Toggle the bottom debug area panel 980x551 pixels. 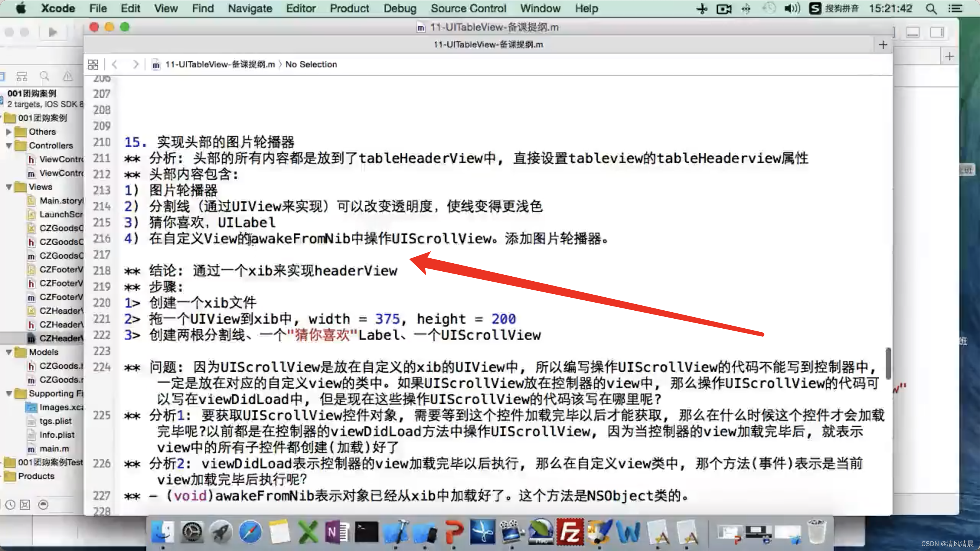coord(913,32)
